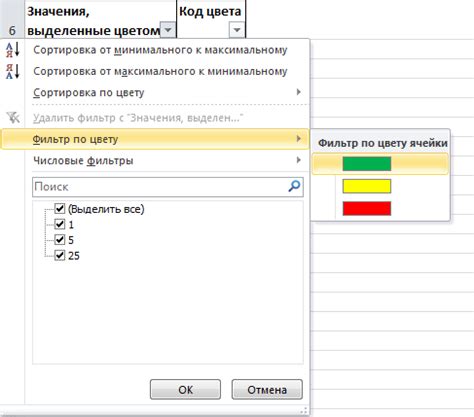Click the Отмена button
Screen dimensions: 474x417
point(267,389)
